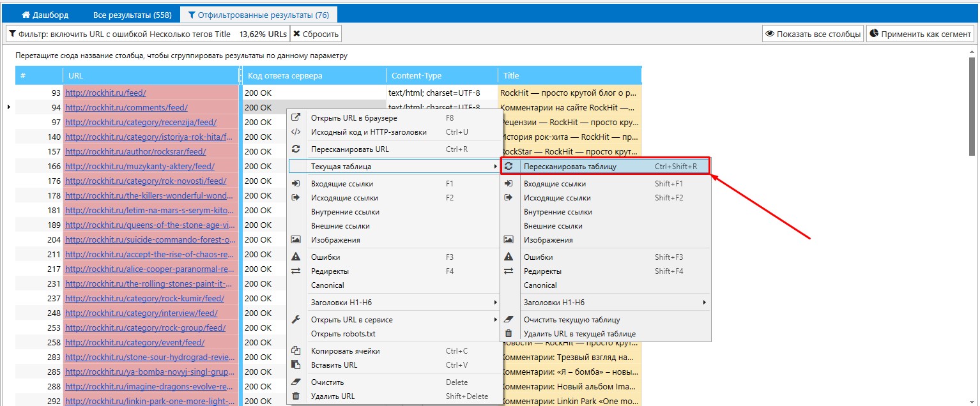Choose Копировать ячейки from context menu
This screenshot has width=980, height=406.
click(x=345, y=351)
